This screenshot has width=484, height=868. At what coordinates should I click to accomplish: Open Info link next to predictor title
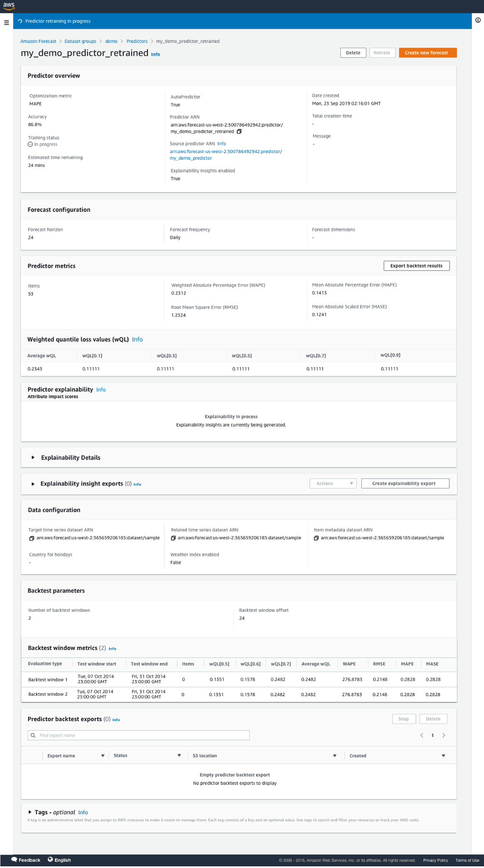155,55
